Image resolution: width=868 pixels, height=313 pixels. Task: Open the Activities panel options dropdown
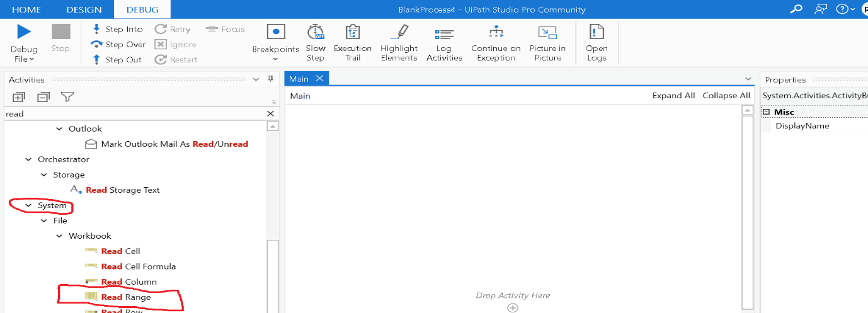pyautogui.click(x=256, y=79)
